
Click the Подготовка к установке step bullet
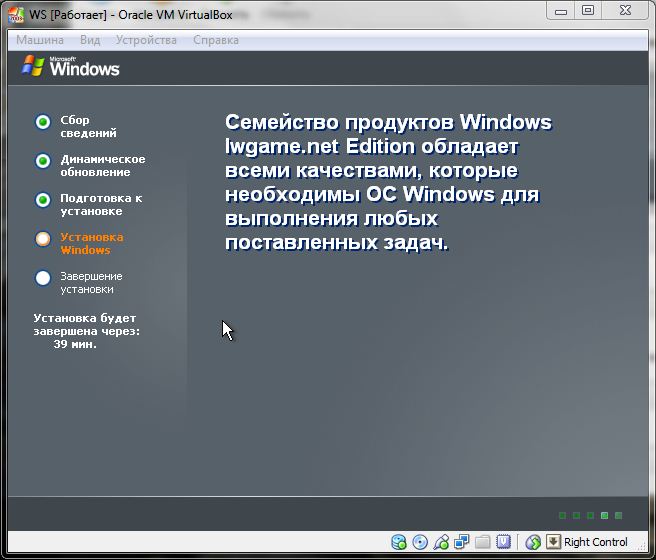coord(43,200)
